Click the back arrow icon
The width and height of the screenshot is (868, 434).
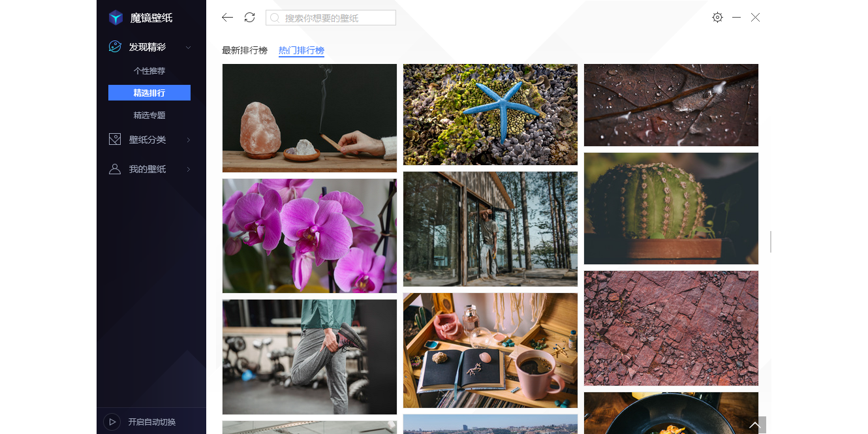coord(227,18)
